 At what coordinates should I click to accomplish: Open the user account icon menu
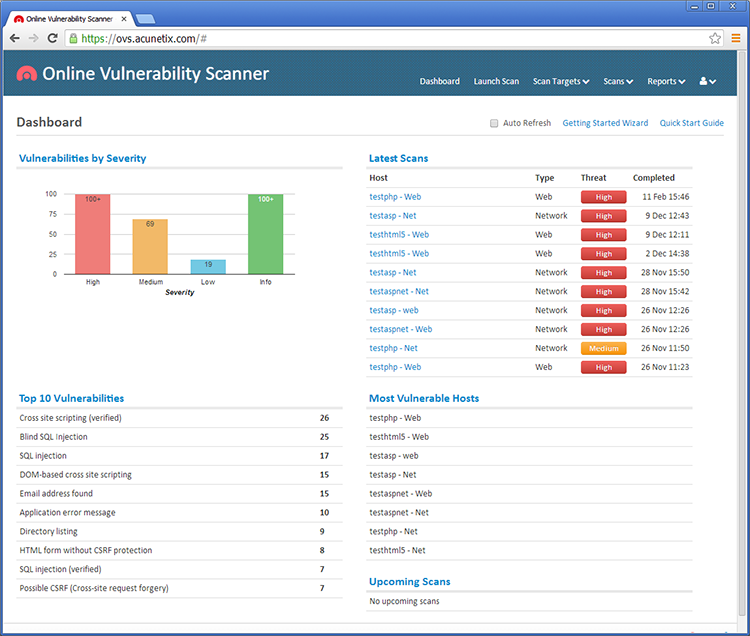tap(707, 81)
